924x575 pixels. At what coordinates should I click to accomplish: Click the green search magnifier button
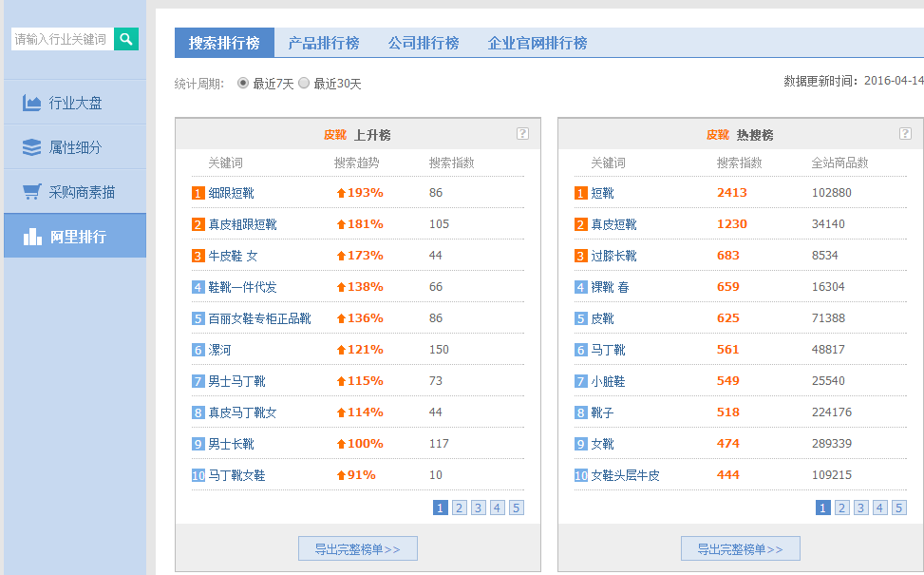[x=126, y=39]
